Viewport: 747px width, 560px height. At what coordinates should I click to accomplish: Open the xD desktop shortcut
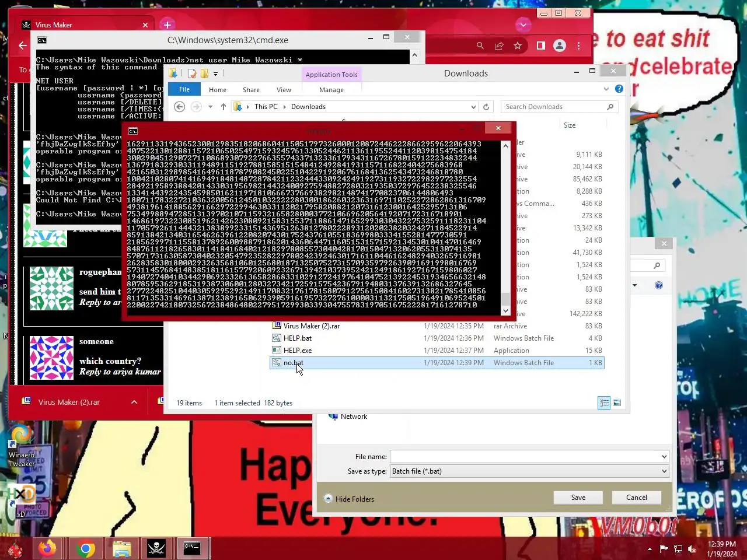[x=22, y=501]
